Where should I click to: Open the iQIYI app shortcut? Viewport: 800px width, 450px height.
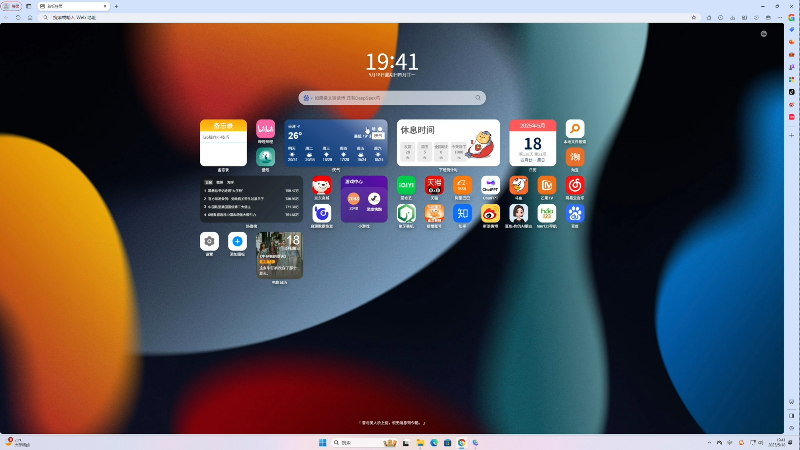(x=406, y=185)
